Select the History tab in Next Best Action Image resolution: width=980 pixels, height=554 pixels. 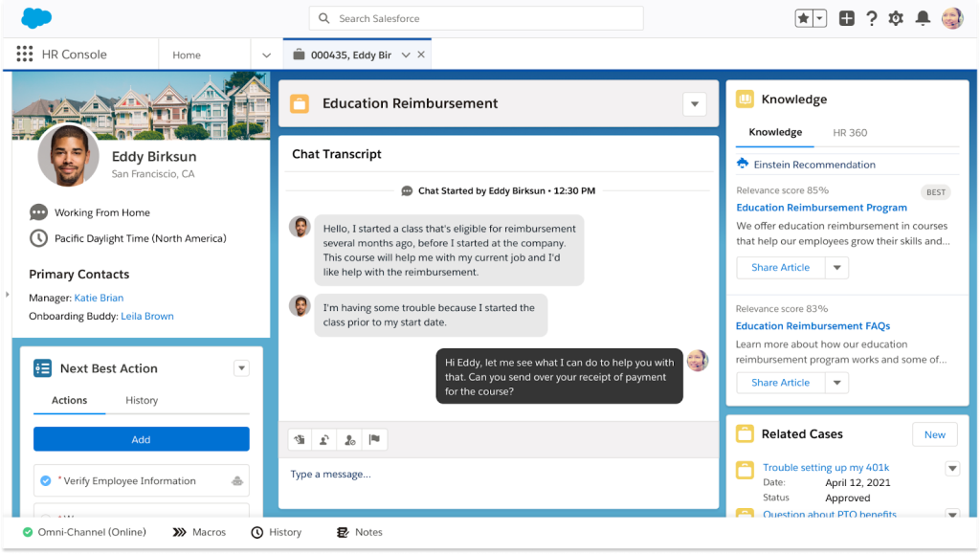142,400
